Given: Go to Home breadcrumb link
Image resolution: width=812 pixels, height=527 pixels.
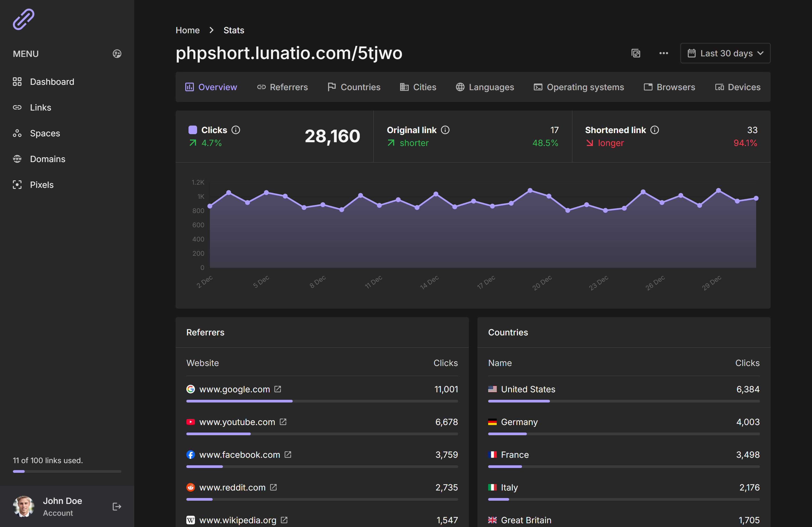Looking at the screenshot, I should [187, 30].
